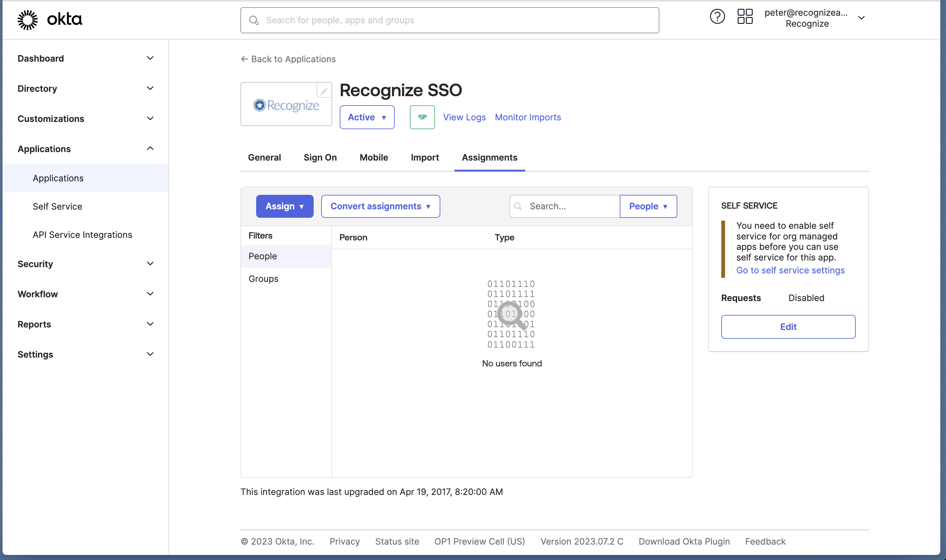Open Download Okta Plugin link

point(684,541)
